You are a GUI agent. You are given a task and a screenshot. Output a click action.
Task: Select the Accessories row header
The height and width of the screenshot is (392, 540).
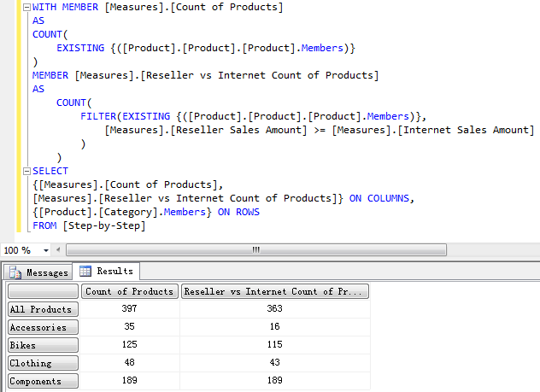pos(43,327)
